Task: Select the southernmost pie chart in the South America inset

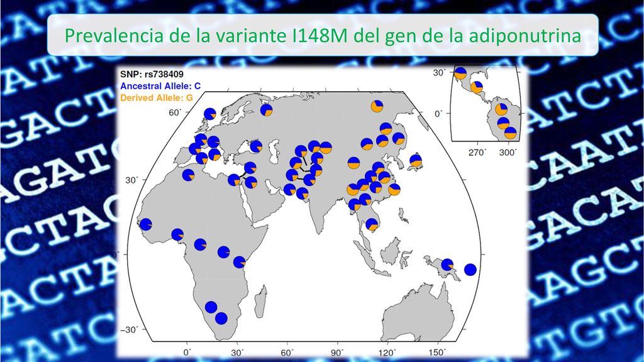Action: click(x=510, y=133)
